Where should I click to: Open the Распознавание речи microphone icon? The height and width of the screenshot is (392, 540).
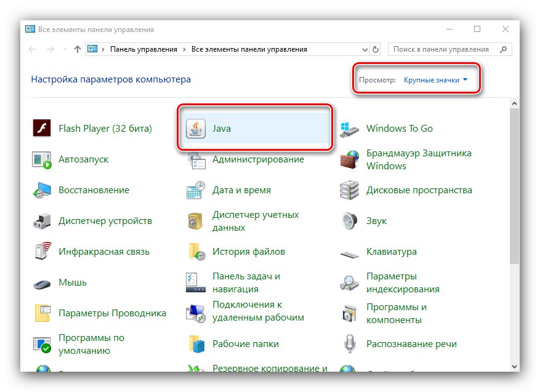coord(350,344)
